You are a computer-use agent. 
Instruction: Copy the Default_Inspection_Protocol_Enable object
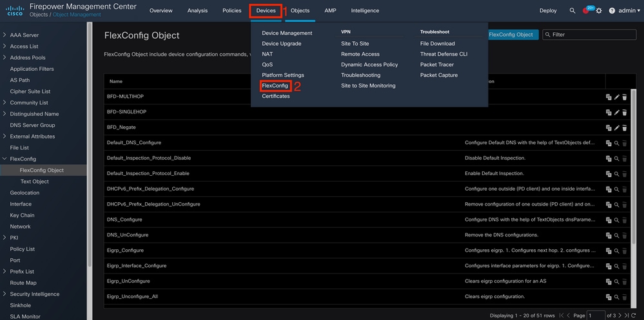point(609,174)
